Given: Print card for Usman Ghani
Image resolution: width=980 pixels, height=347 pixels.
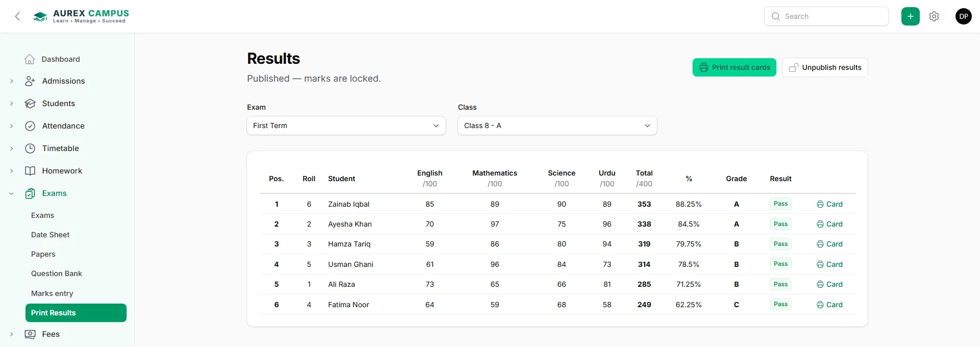Looking at the screenshot, I should tap(829, 264).
